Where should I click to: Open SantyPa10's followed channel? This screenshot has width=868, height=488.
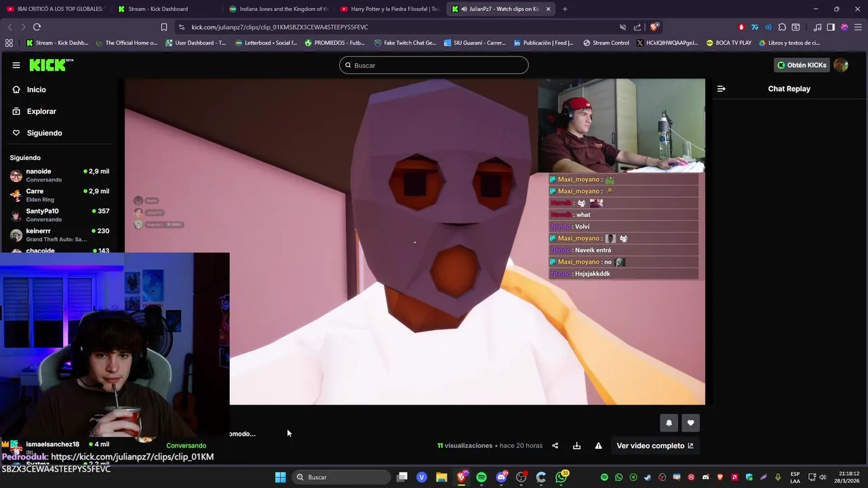coord(60,215)
